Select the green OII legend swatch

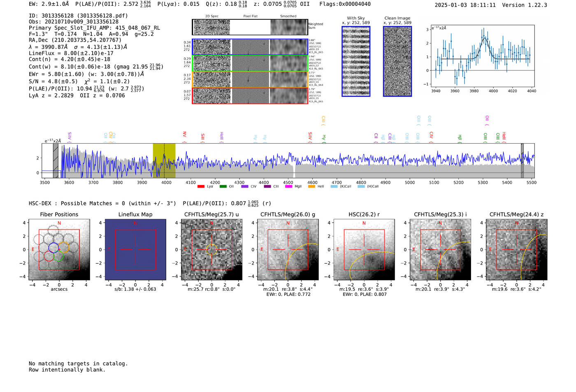click(x=223, y=186)
